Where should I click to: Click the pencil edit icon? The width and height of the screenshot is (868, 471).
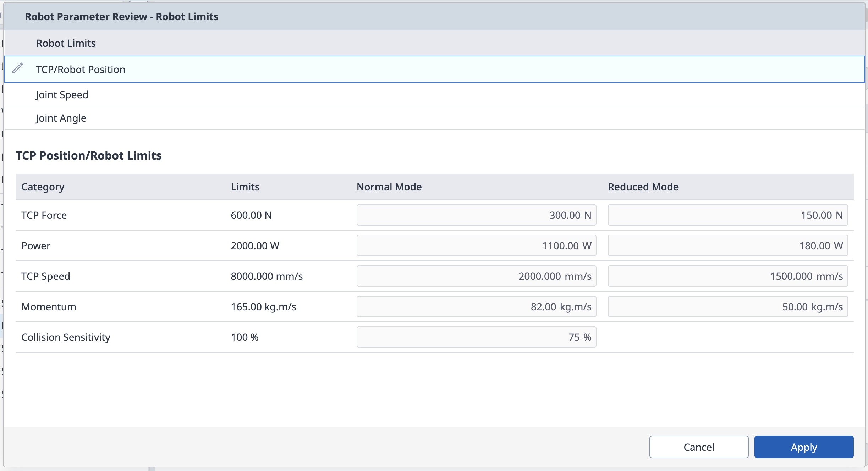(18, 68)
